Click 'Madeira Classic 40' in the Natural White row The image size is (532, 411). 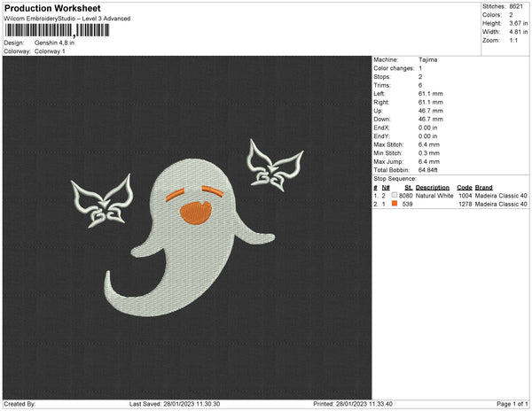[501, 196]
